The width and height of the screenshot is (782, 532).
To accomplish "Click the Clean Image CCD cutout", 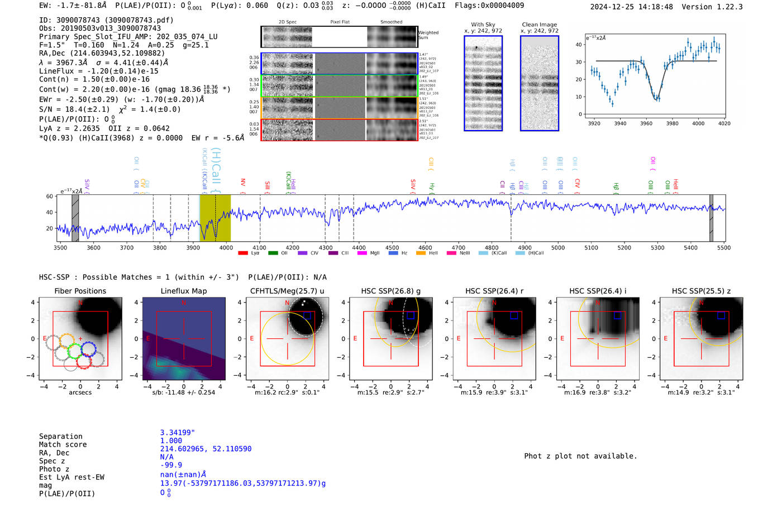I will [x=540, y=83].
